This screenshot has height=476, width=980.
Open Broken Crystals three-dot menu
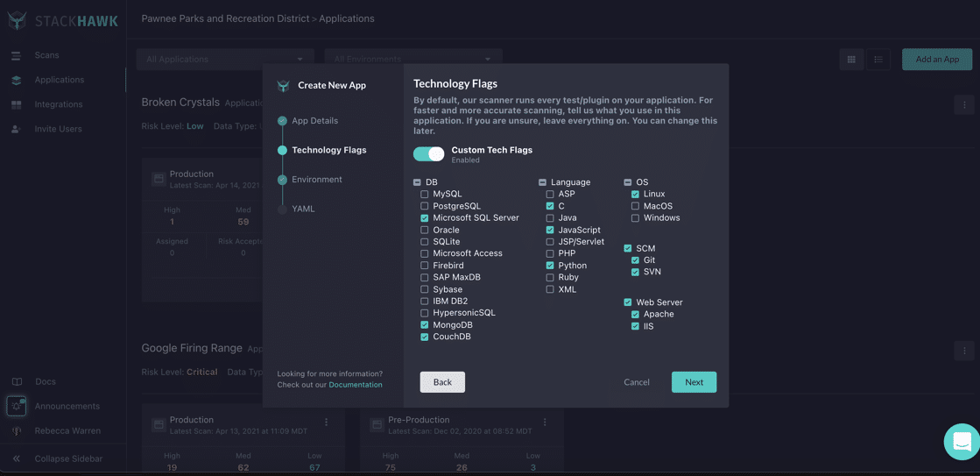coord(963,104)
